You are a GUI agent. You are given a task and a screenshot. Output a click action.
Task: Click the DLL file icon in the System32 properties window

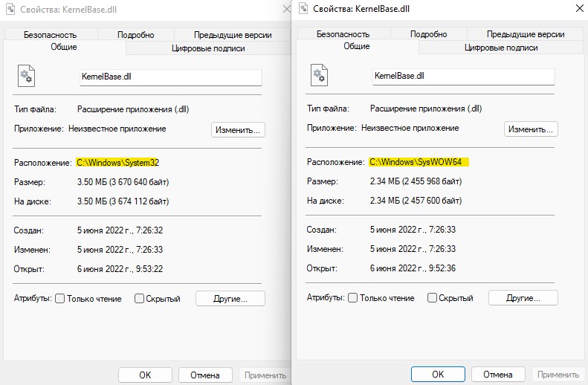click(26, 76)
